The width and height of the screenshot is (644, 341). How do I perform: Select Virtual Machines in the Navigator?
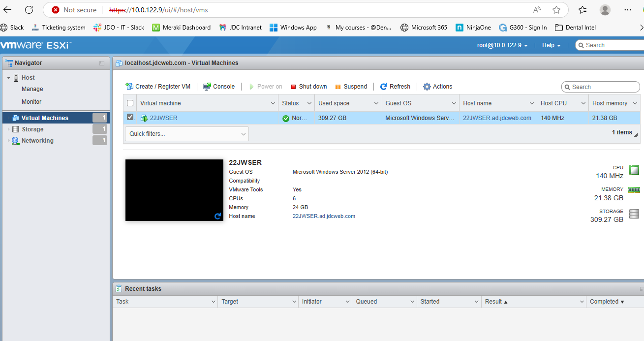45,118
